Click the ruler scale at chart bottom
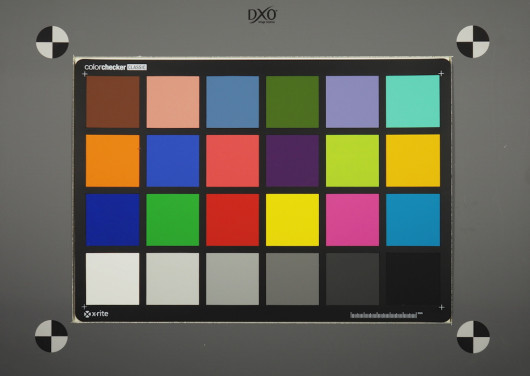The height and width of the screenshot is (376, 530). (386, 315)
